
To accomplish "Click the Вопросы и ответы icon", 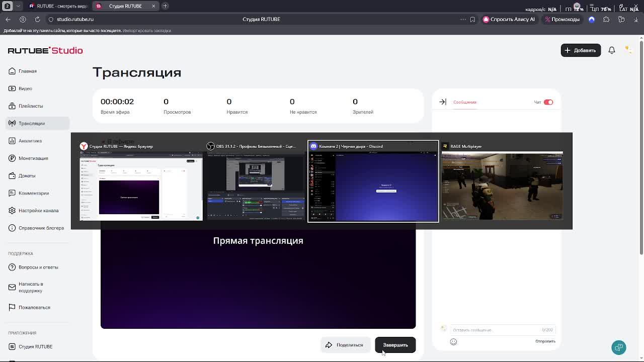I will (12, 267).
